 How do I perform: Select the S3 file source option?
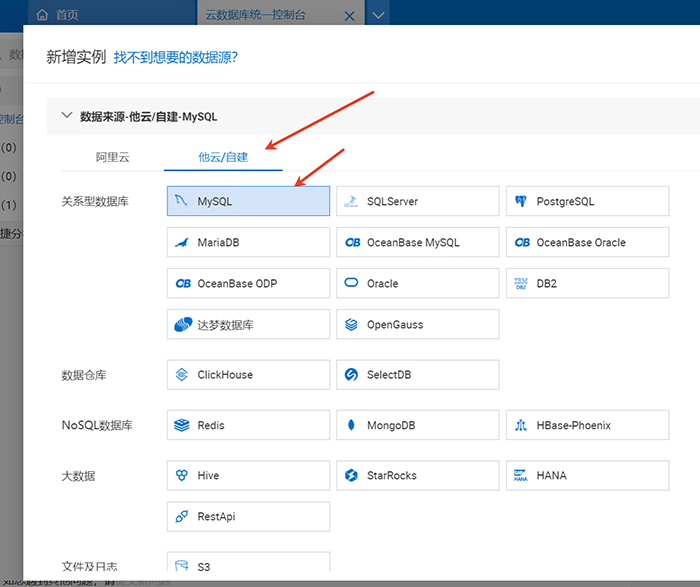248,562
